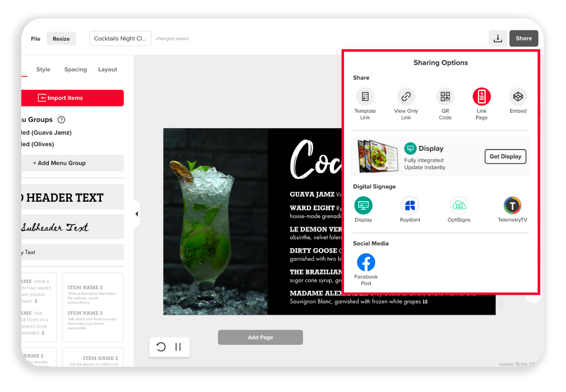The height and width of the screenshot is (392, 566).
Task: Generate a QR Code
Action: [445, 96]
